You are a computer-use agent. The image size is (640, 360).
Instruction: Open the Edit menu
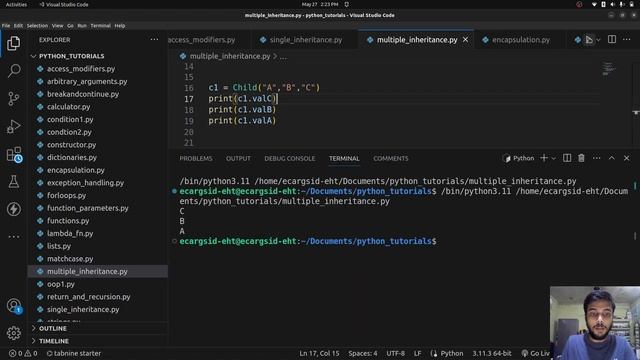pyautogui.click(x=18, y=25)
